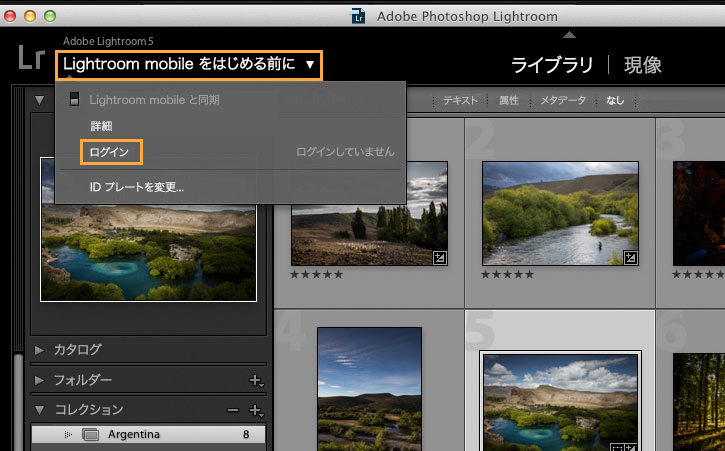Select thumbnail 5 blue lagoon photo

tap(560, 402)
